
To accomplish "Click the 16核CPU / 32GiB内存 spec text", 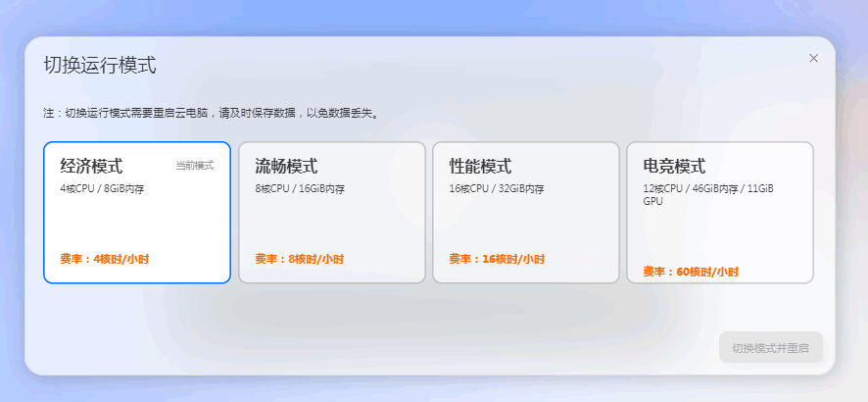I will [x=497, y=188].
